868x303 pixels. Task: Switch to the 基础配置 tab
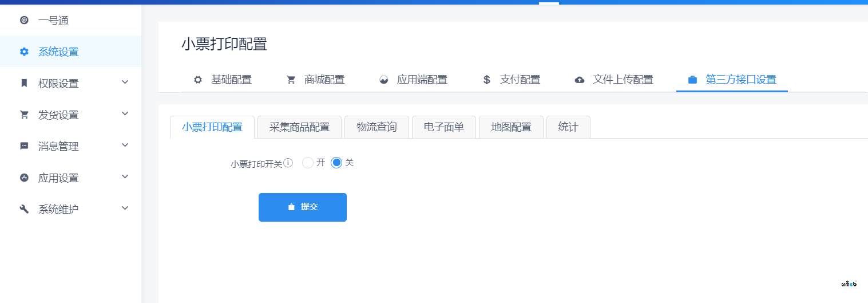click(x=223, y=80)
